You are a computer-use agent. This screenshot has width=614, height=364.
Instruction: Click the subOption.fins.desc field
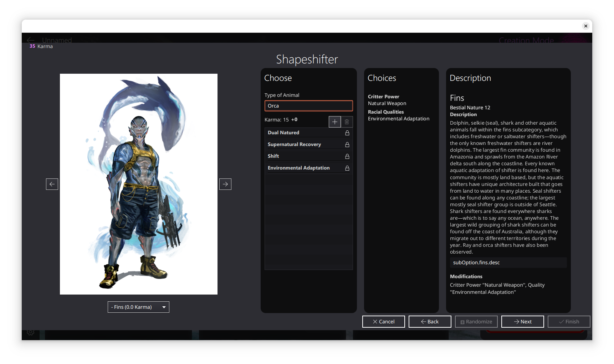508,262
